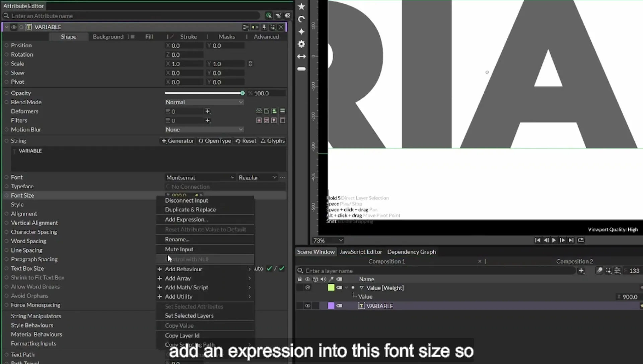Toggle the Font Size attribute connection circle
The width and height of the screenshot is (643, 364).
coord(6,195)
